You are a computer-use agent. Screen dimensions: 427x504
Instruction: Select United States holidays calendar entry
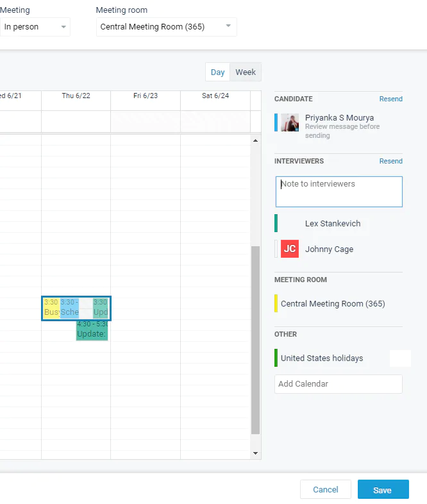(322, 358)
